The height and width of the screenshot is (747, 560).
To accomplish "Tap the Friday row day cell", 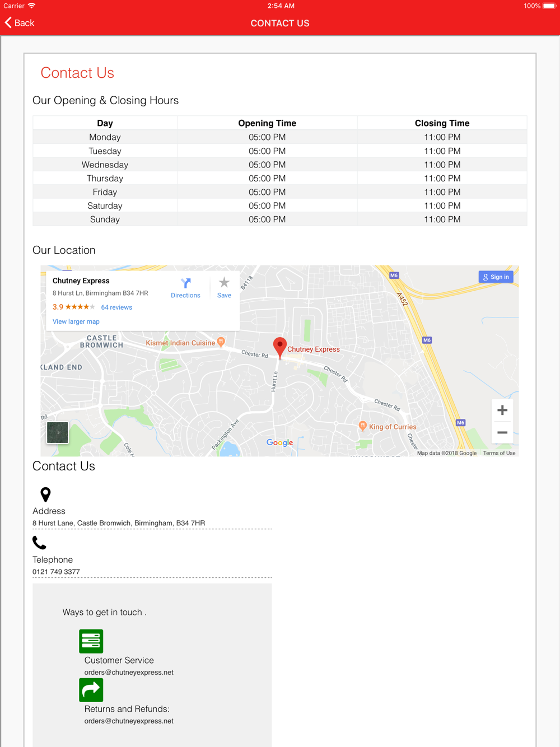I will [x=105, y=192].
